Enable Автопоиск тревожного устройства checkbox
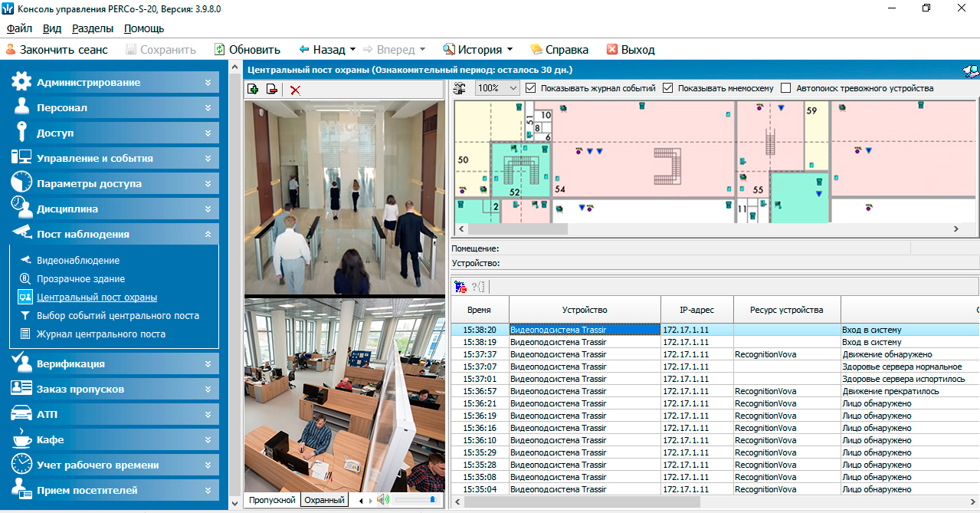The image size is (980, 513). 786,88
